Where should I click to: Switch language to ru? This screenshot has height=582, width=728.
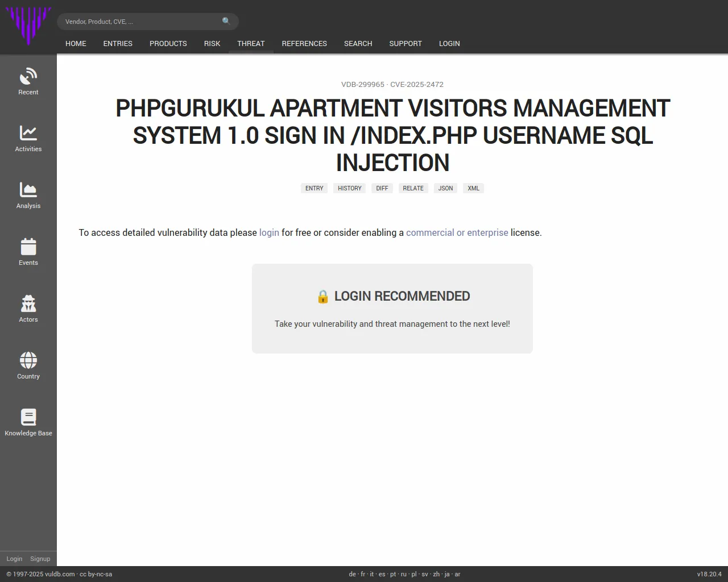tap(404, 574)
